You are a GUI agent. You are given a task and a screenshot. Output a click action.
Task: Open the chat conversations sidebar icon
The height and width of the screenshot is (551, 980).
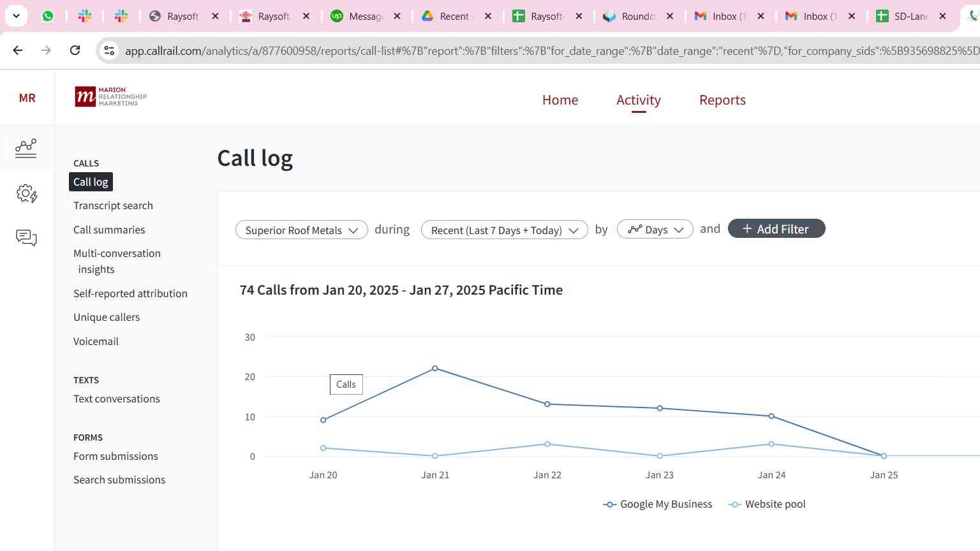click(x=26, y=238)
